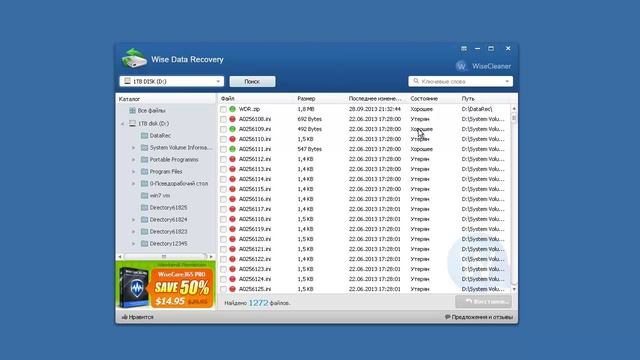
Task: Open the WiseCleaner link
Action: 491,66
